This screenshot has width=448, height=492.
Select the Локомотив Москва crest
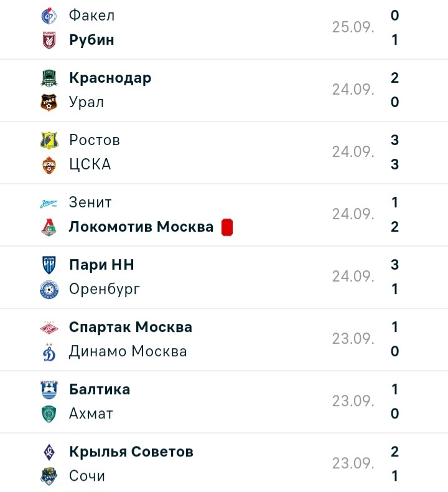pos(49,227)
